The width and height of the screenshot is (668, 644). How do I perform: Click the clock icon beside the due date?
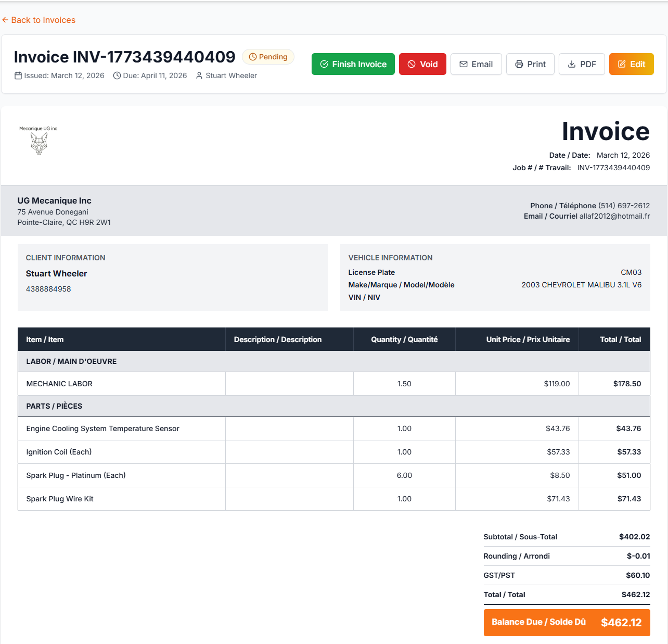pyautogui.click(x=117, y=75)
